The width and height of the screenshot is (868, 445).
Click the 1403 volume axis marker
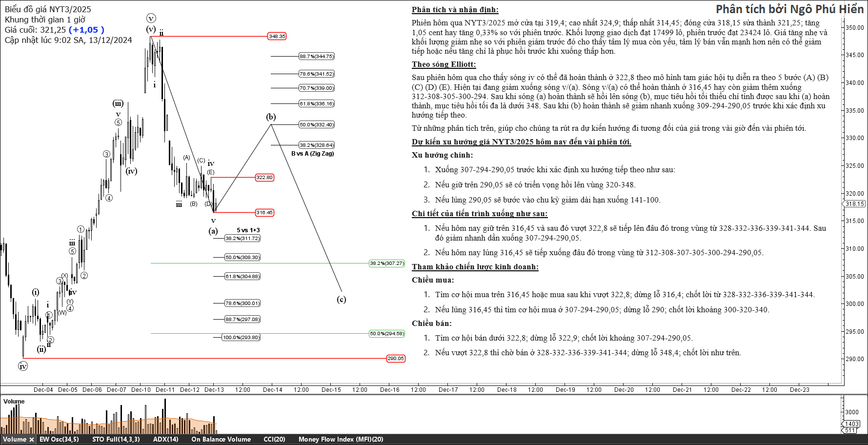tap(852, 424)
